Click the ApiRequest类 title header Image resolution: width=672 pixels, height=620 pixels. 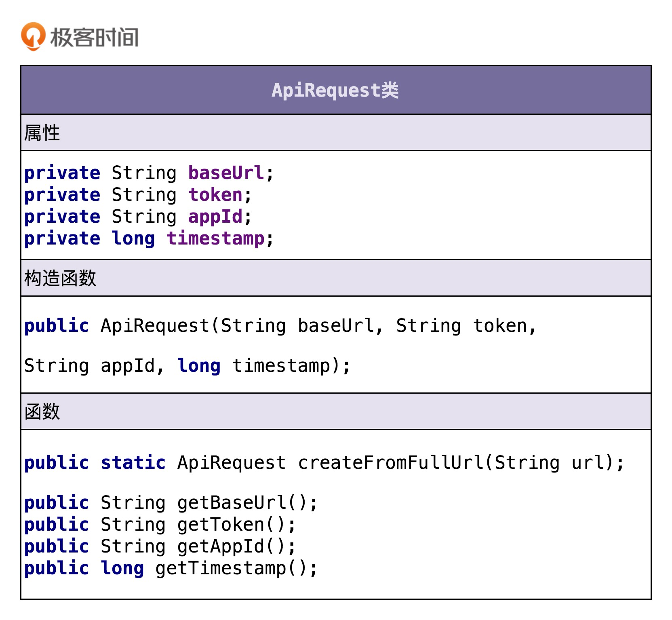click(x=335, y=90)
